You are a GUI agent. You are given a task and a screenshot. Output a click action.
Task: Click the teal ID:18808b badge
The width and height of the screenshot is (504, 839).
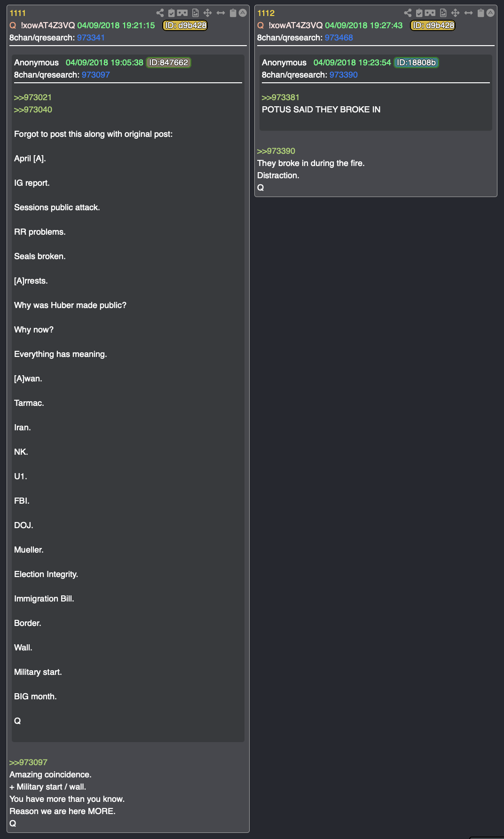[416, 63]
